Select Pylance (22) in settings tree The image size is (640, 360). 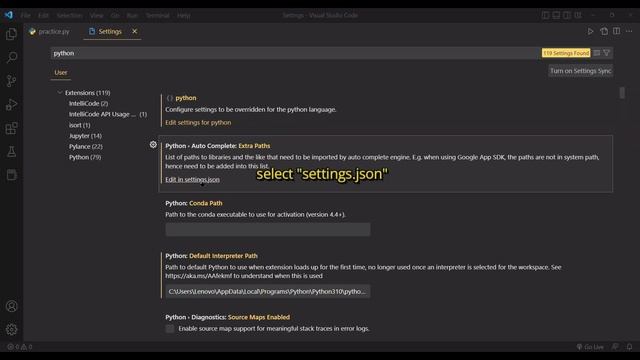click(x=85, y=146)
